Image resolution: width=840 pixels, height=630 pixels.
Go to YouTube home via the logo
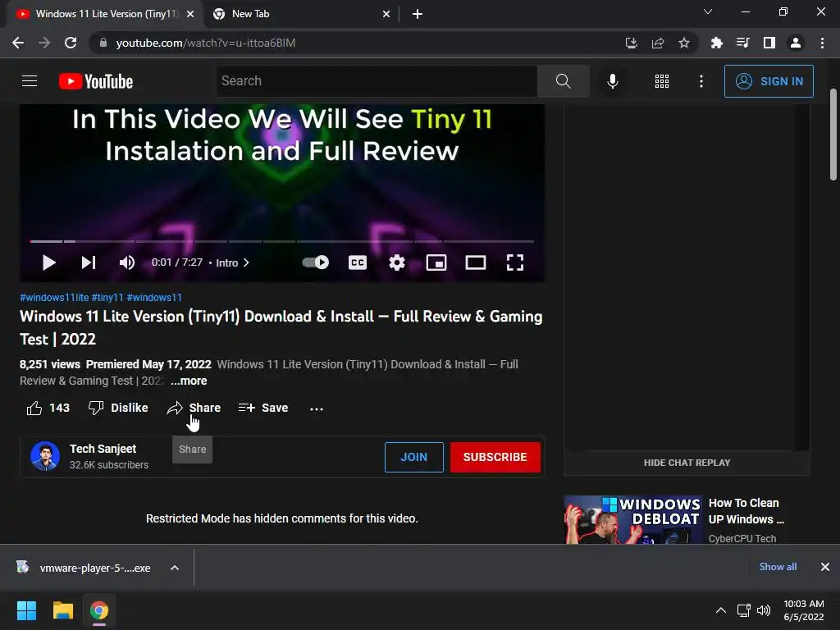pyautogui.click(x=96, y=81)
